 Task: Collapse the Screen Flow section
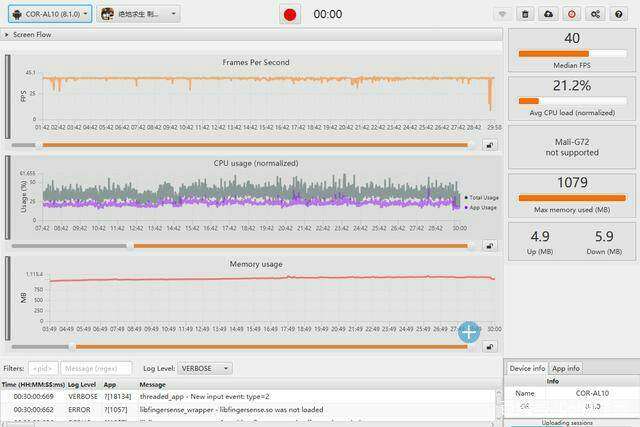[x=8, y=35]
